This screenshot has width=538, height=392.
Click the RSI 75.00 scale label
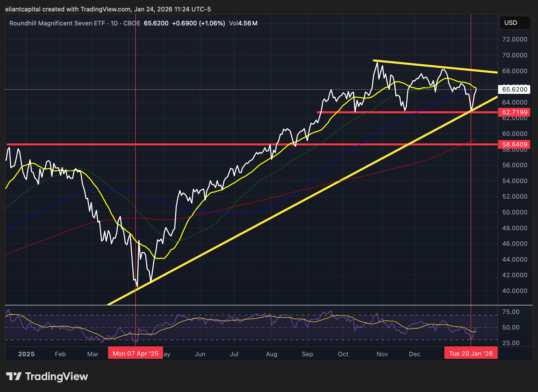[511, 312]
